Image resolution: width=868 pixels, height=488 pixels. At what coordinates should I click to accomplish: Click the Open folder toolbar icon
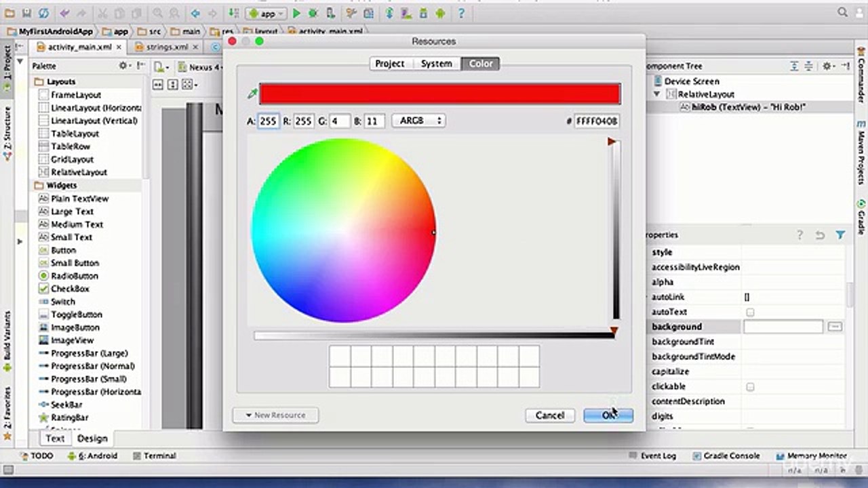tap(9, 13)
